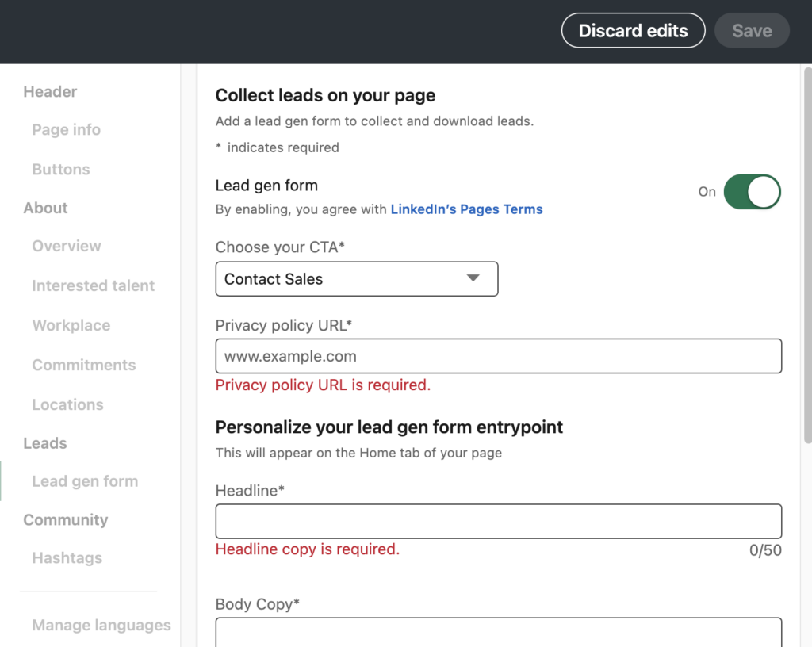
Task: Open the Choose your CTA dropdown
Action: click(356, 279)
